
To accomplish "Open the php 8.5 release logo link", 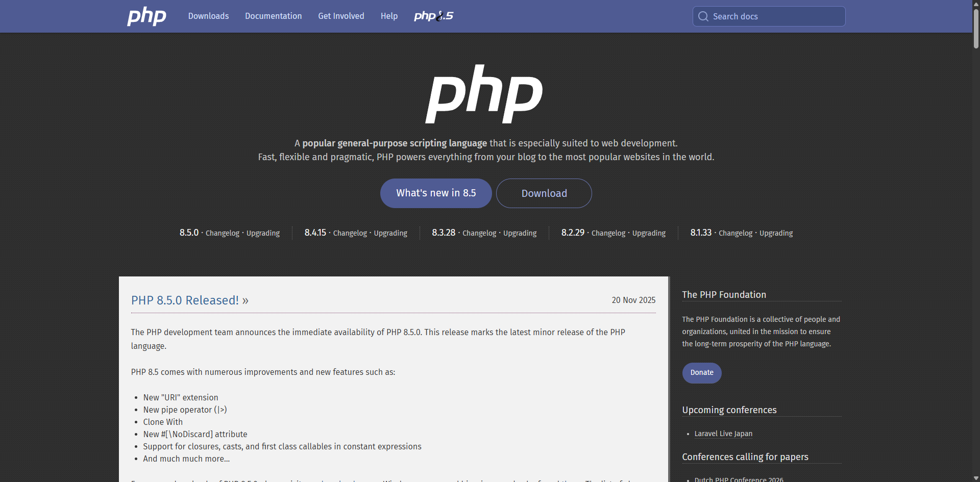I will [433, 16].
